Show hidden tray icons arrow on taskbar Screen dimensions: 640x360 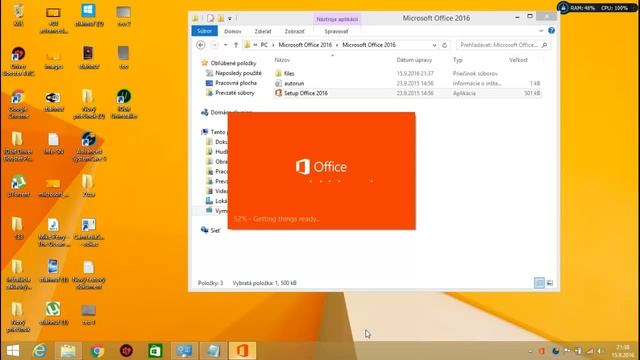click(x=530, y=351)
